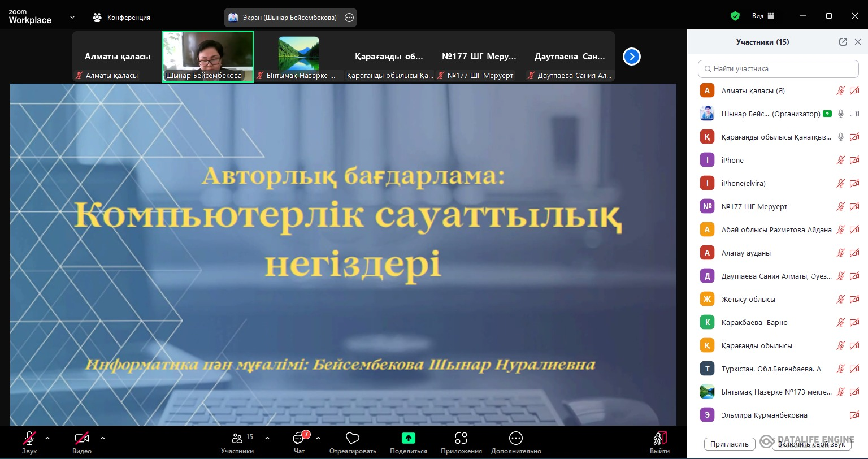Expand audio options arrow next to Звук
This screenshot has width=868, height=459.
[x=47, y=438]
